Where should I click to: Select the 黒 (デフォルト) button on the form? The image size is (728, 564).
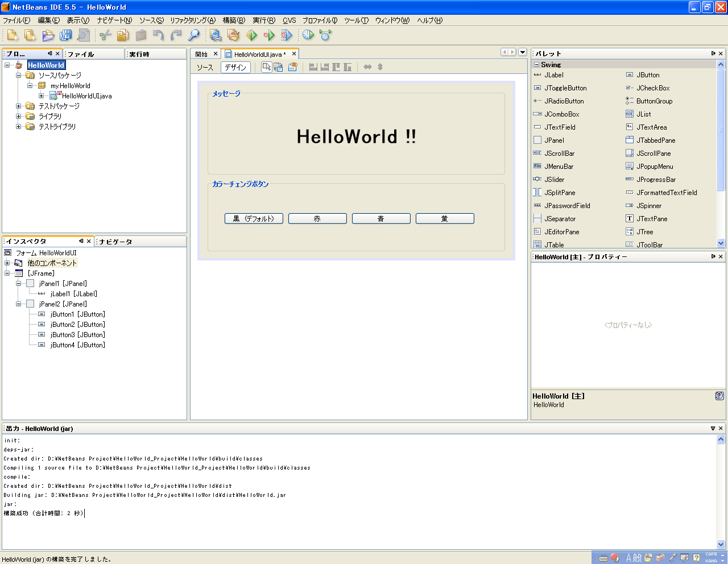(x=254, y=219)
